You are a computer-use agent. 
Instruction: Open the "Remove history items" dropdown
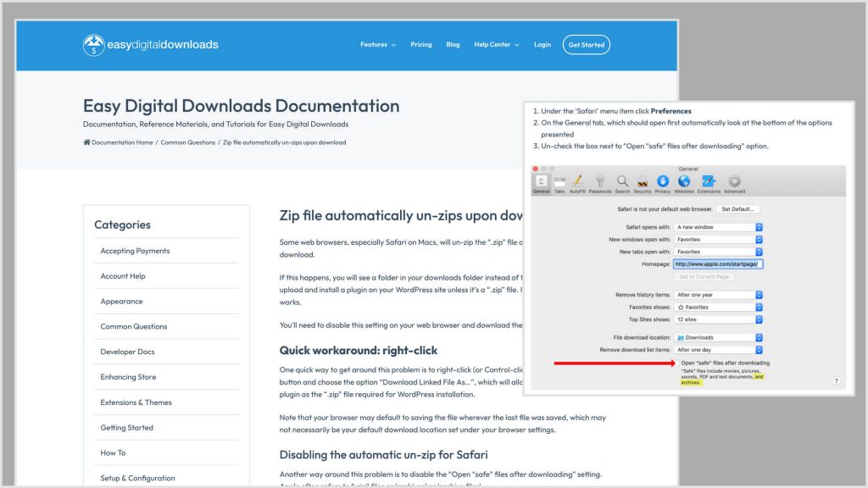(719, 295)
